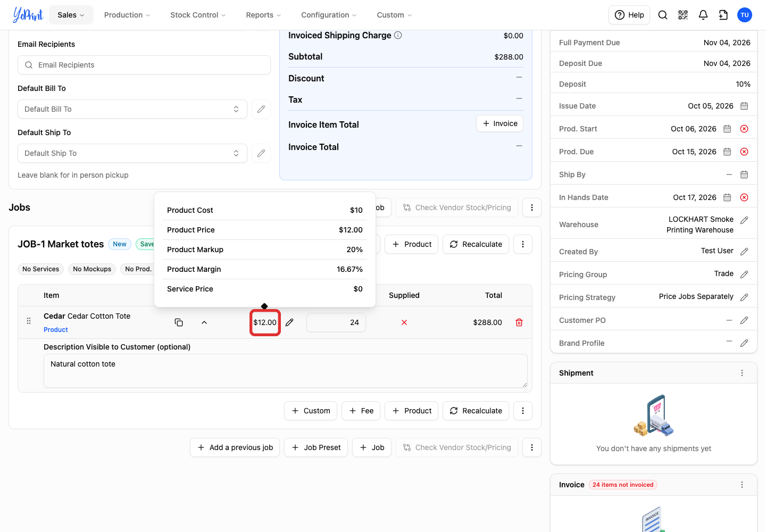Click the No Services tag
766x532 pixels.
click(41, 269)
